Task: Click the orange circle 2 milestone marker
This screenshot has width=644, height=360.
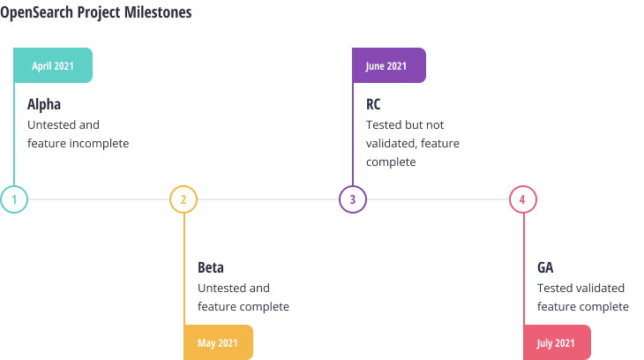Action: pyautogui.click(x=183, y=199)
